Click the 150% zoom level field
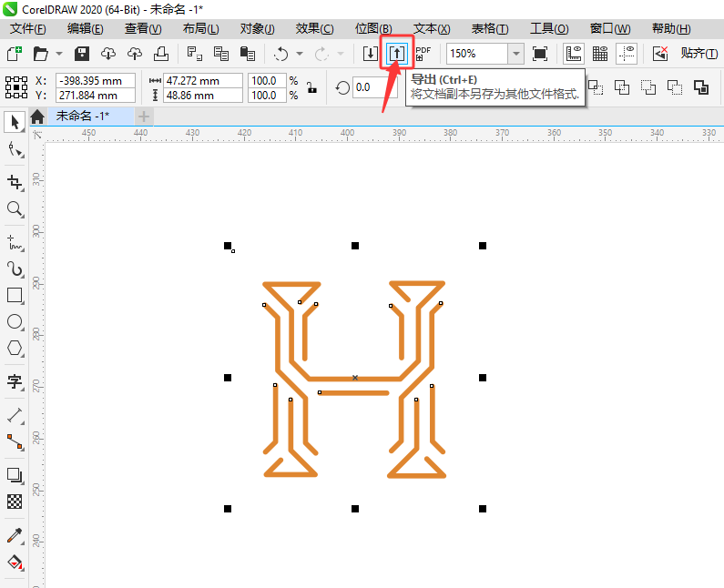The width and height of the screenshot is (724, 588). pyautogui.click(x=477, y=54)
